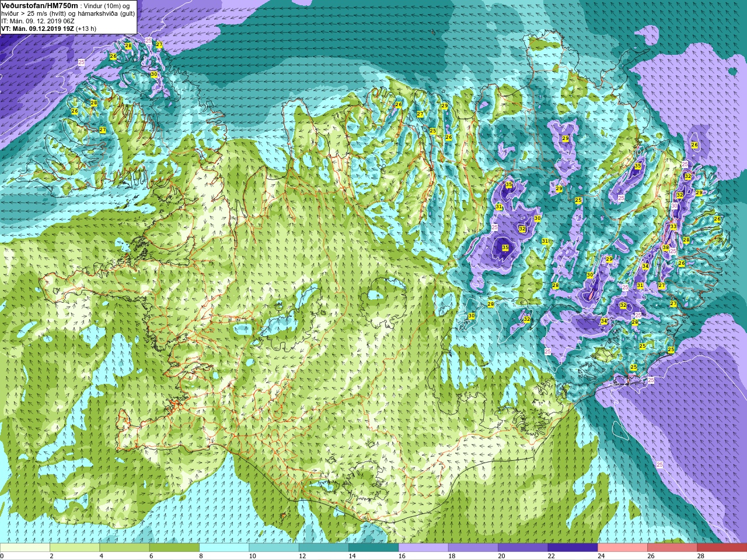Click the legend scale value 18
This screenshot has width=747, height=560.
(451, 556)
